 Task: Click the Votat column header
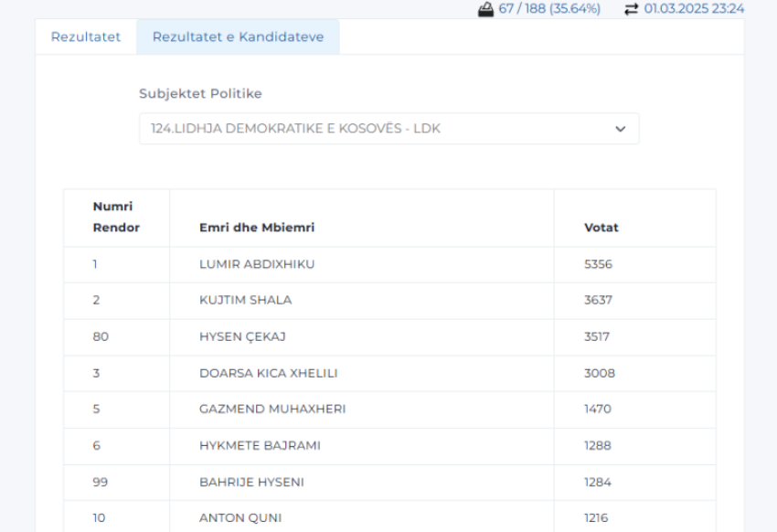click(601, 228)
